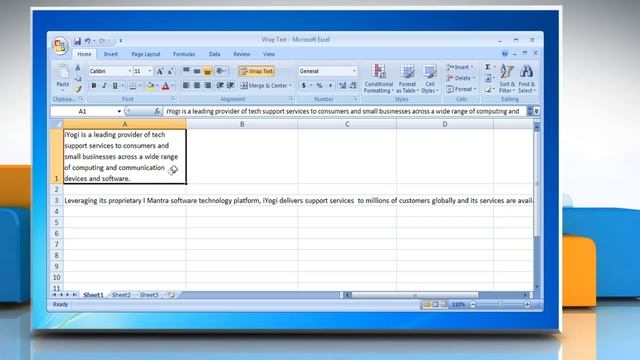Select the Sheet3 worksheet tab
The image size is (640, 360).
(x=149, y=295)
